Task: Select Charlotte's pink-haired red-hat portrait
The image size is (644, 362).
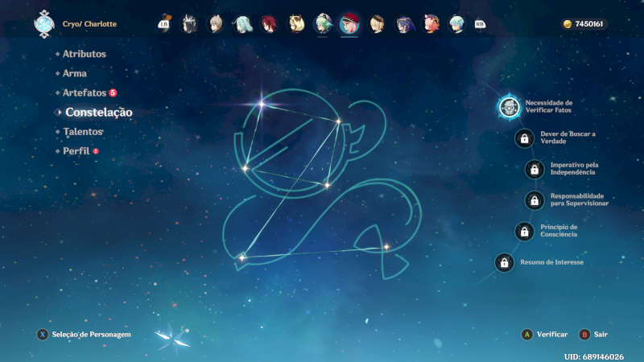Action: 349,23
